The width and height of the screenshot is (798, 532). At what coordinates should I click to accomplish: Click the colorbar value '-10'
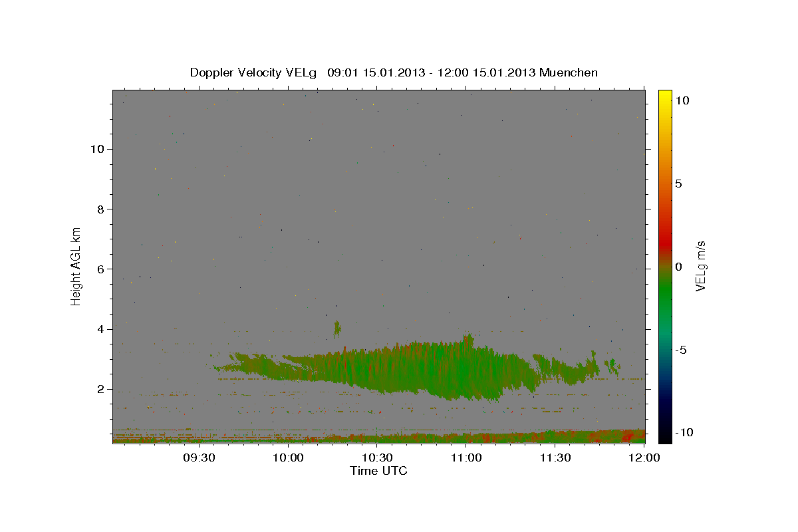(x=684, y=433)
